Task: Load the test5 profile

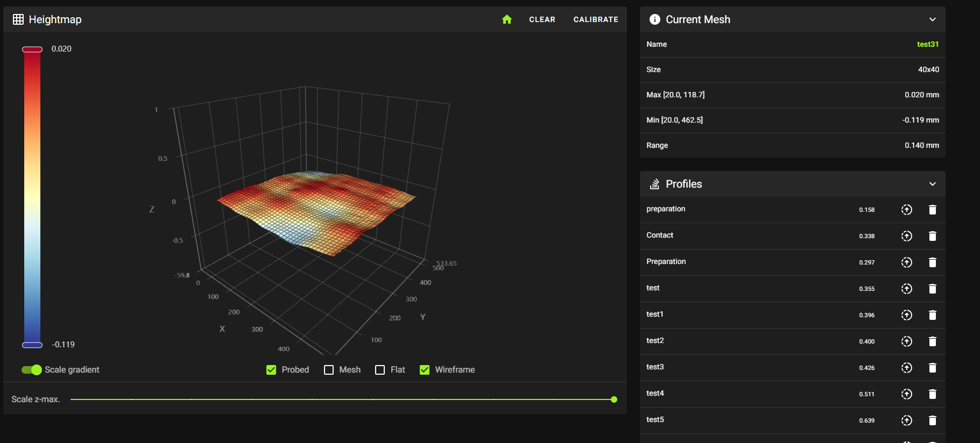Action: 907,420
